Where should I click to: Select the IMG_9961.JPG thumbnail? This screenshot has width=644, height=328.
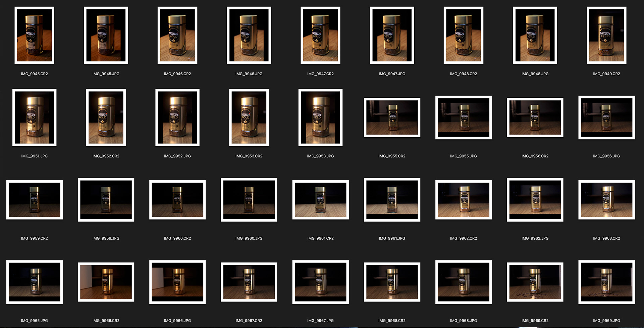tap(392, 200)
